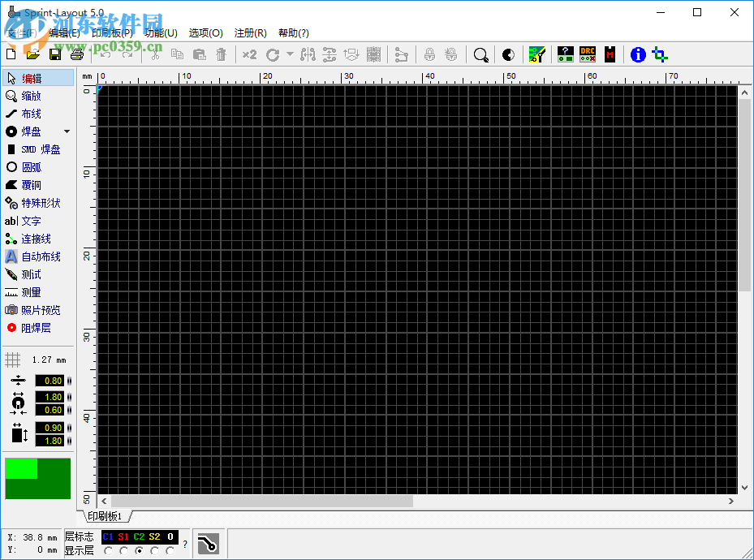
Task: Click the SMD pad width 0.90 field
Action: click(x=50, y=428)
